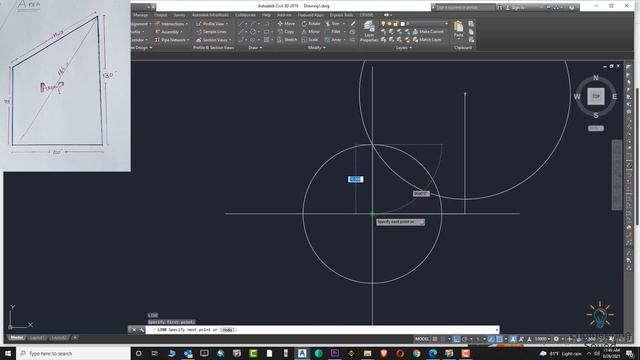Click the Windows taskbar search box
The image size is (640, 360).
point(73,353)
